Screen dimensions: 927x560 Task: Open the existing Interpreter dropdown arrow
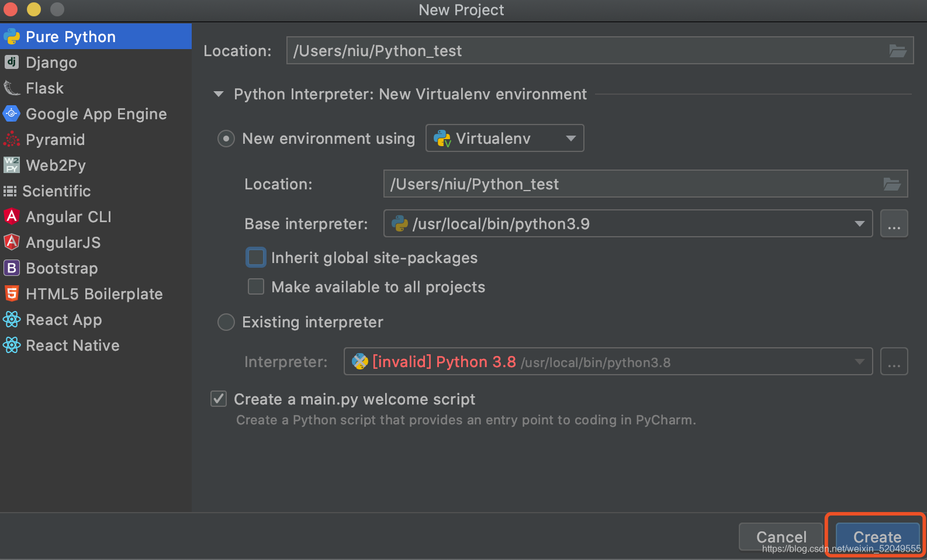click(859, 361)
